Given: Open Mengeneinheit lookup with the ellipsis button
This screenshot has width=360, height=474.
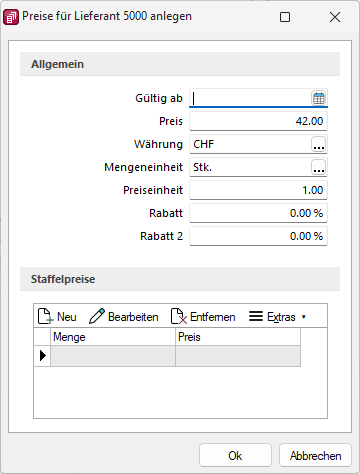Looking at the screenshot, I should 319,167.
